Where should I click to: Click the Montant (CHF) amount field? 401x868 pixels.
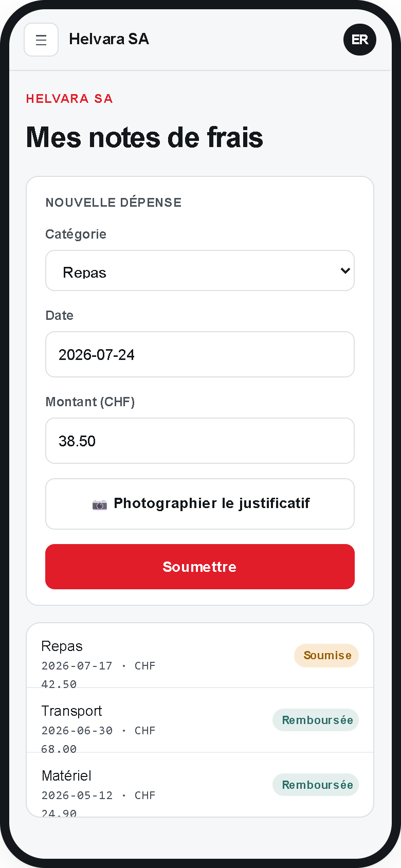point(200,441)
